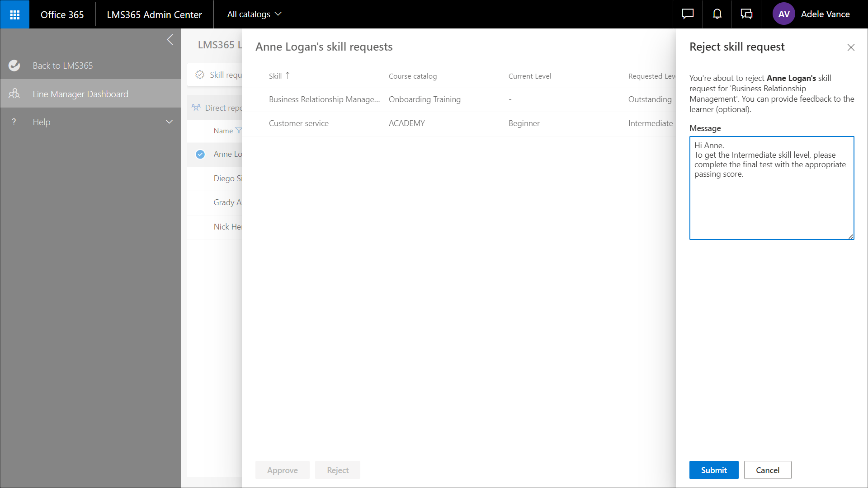The image size is (868, 488).
Task: Open the feedback conversation icon
Action: coord(746,14)
